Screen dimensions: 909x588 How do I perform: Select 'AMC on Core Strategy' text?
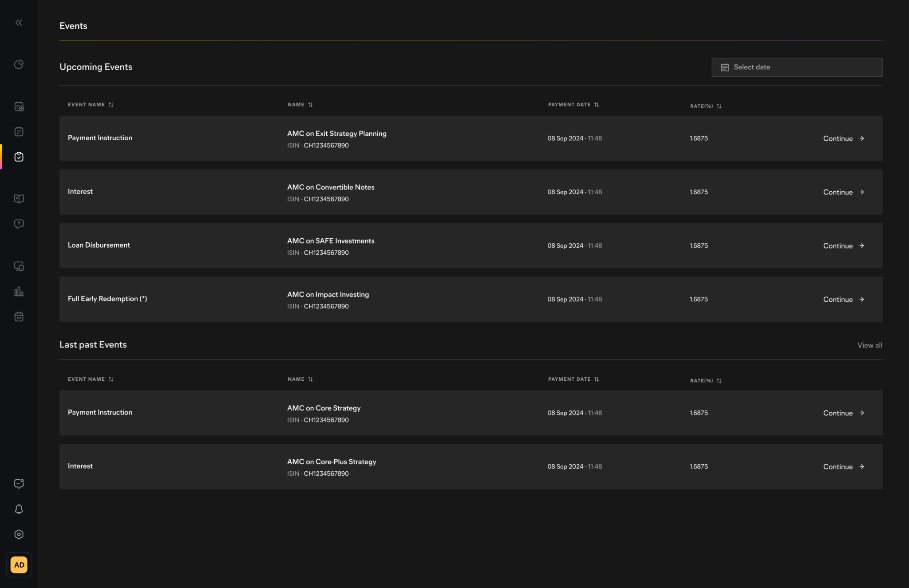(x=324, y=408)
